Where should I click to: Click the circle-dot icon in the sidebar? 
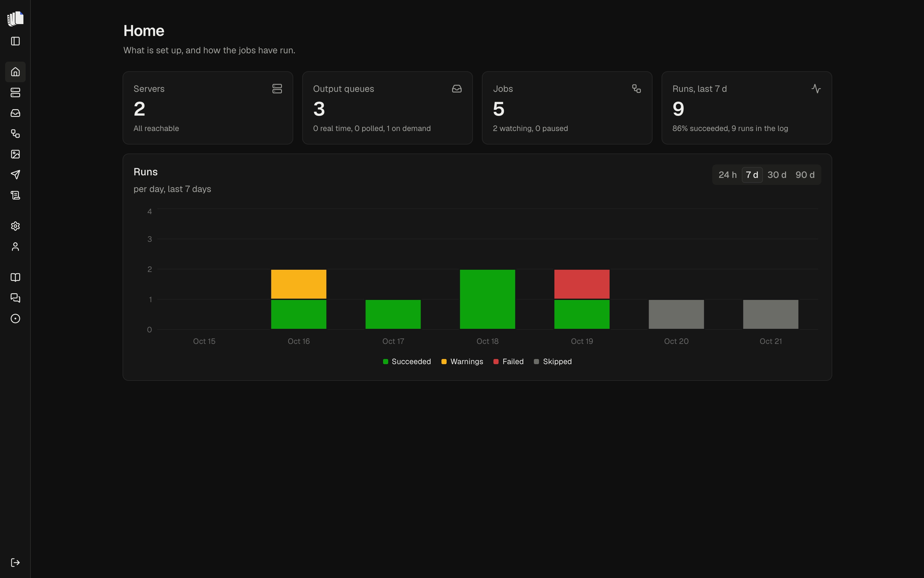click(x=15, y=319)
